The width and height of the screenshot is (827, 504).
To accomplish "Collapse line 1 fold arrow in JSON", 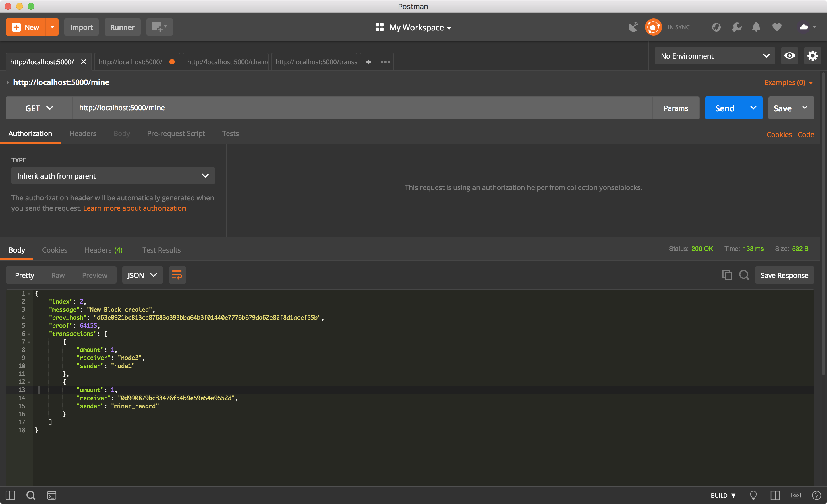I will (x=29, y=294).
